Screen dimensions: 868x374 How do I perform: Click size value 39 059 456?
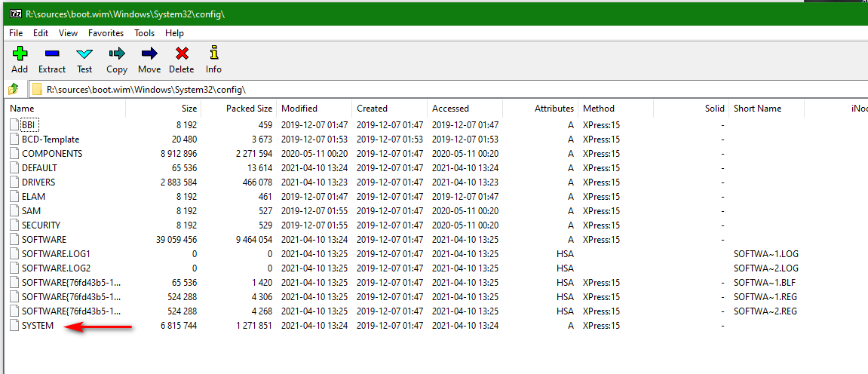(x=176, y=240)
